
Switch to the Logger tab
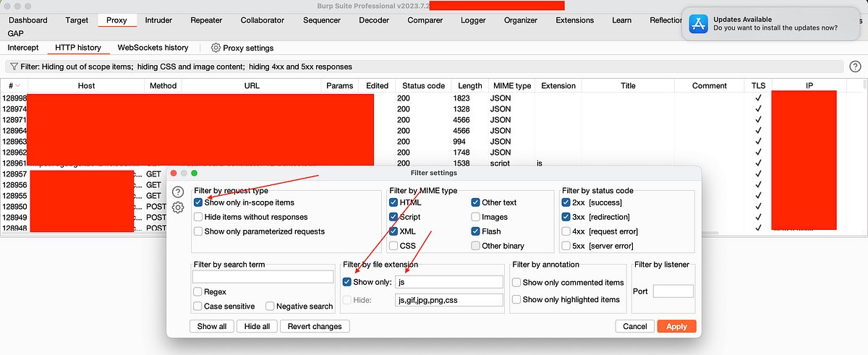[x=473, y=20]
